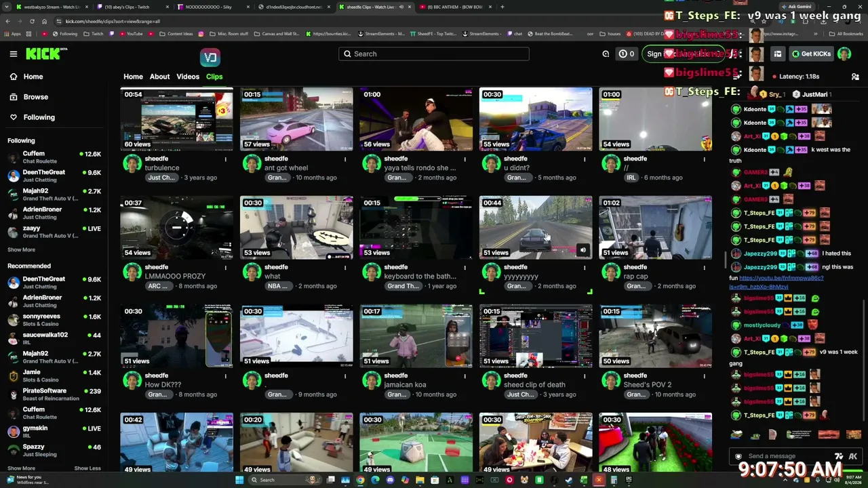Open the Browse icon in sidebar
868x488 pixels.
click(x=13, y=97)
